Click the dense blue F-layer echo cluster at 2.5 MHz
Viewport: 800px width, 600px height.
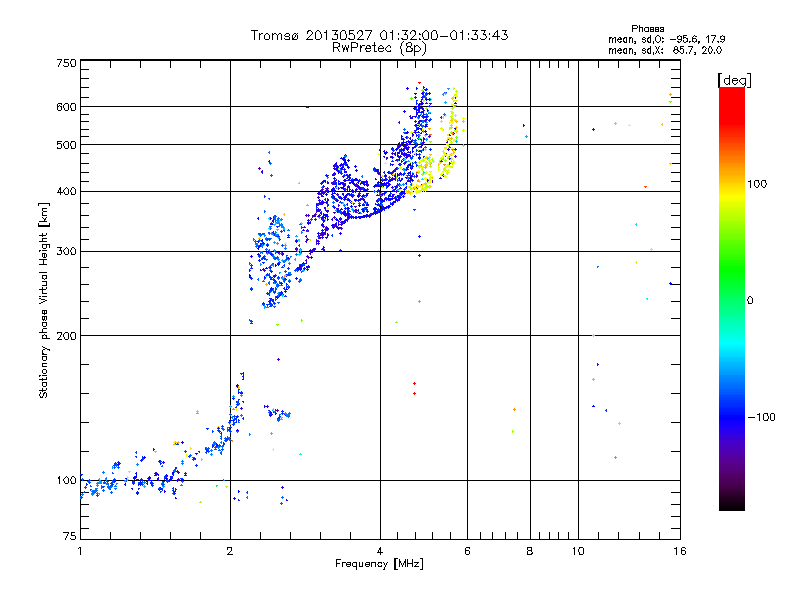pos(273,263)
